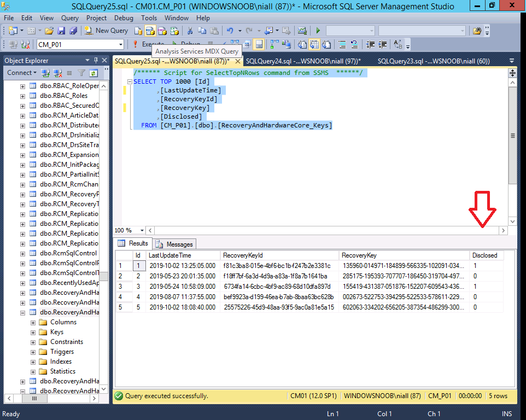Open the CM_P01 database dropdown
526x420 pixels.
(121, 45)
